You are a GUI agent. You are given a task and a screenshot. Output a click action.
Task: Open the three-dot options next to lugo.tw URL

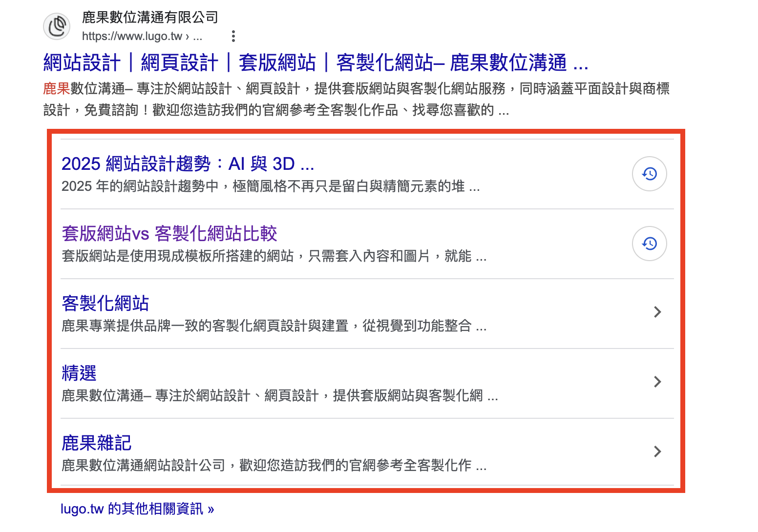[x=233, y=36]
